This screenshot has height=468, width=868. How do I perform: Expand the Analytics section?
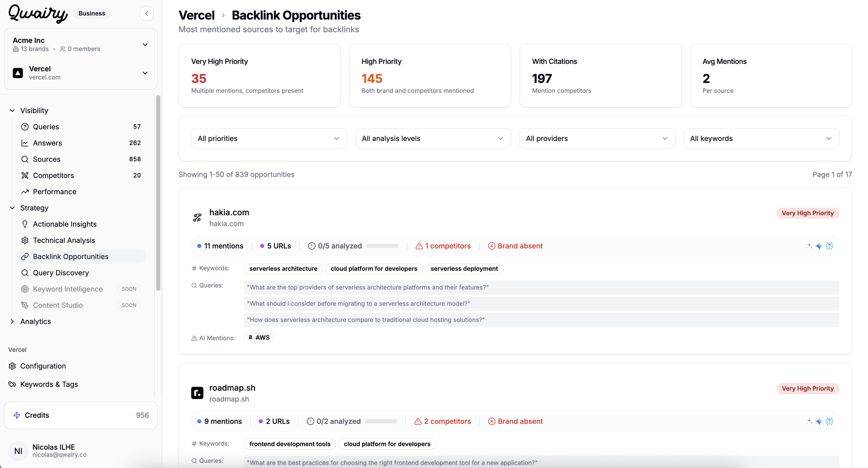click(x=12, y=322)
